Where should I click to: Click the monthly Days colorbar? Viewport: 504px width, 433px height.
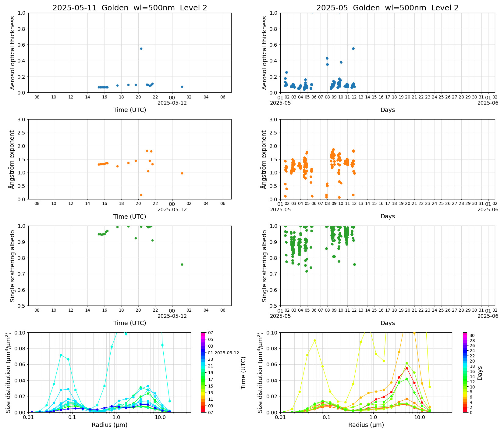pyautogui.click(x=465, y=372)
